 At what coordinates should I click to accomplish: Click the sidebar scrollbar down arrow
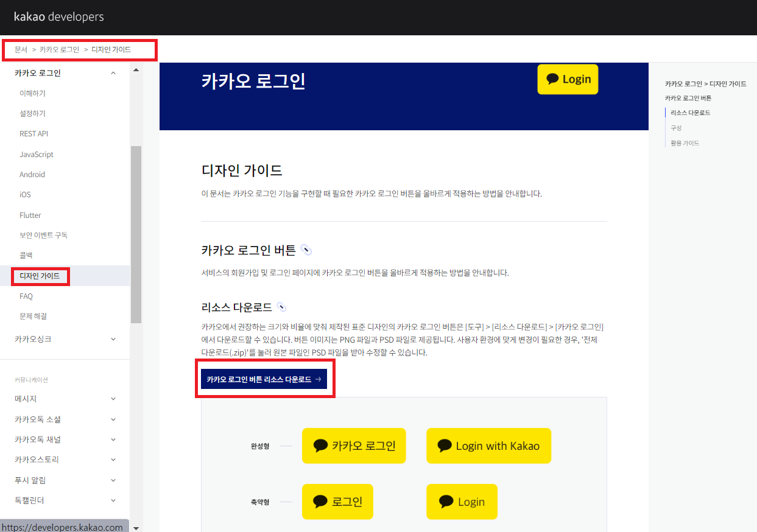[136, 528]
